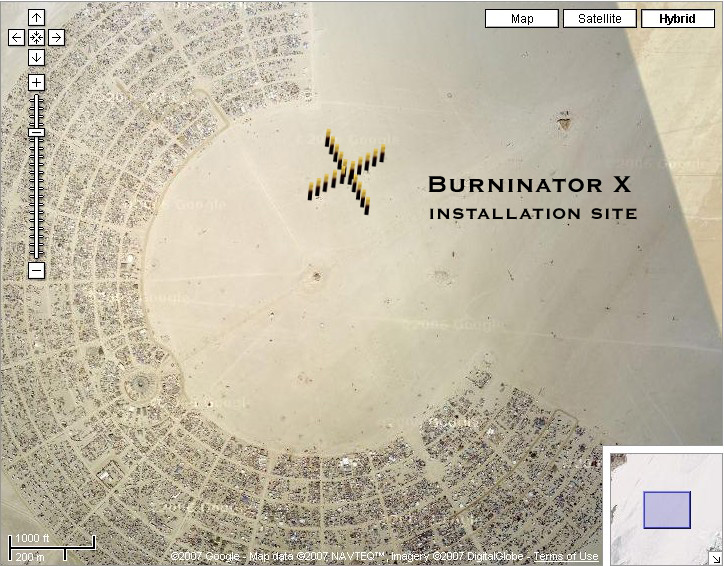Viewport: 724px width, 566px height.
Task: Open the Terms of Use link
Action: pos(566,556)
